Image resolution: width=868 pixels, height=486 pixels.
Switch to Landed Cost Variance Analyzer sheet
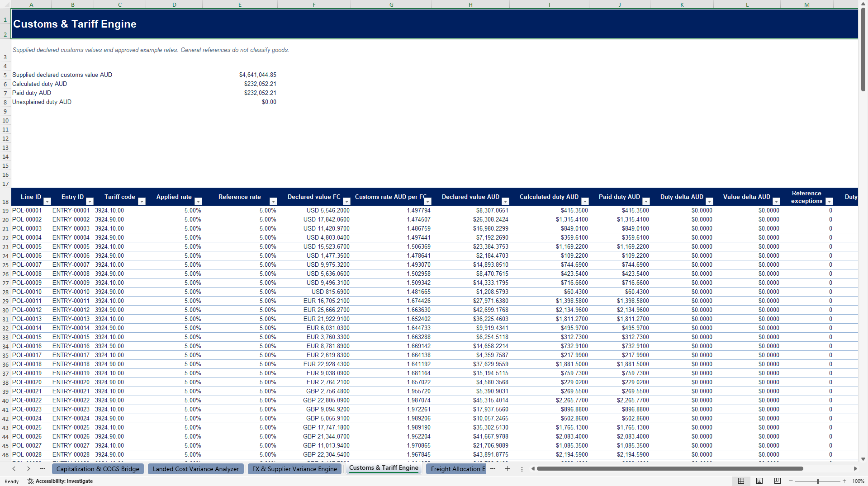point(196,469)
